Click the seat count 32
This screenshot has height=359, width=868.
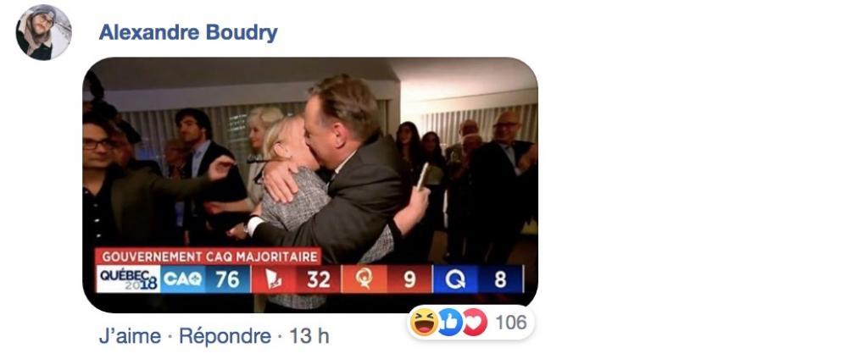319,279
